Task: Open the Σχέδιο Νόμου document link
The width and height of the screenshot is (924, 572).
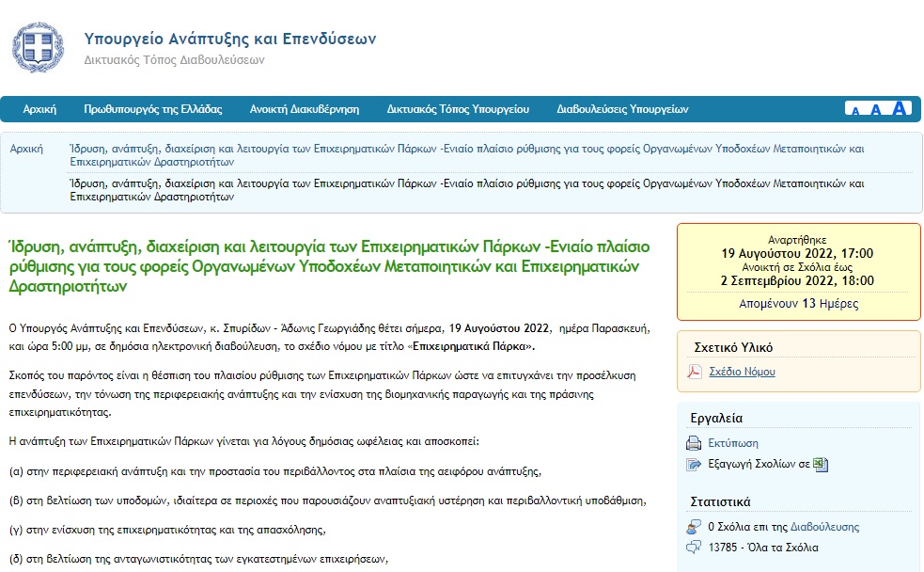Action: [742, 372]
